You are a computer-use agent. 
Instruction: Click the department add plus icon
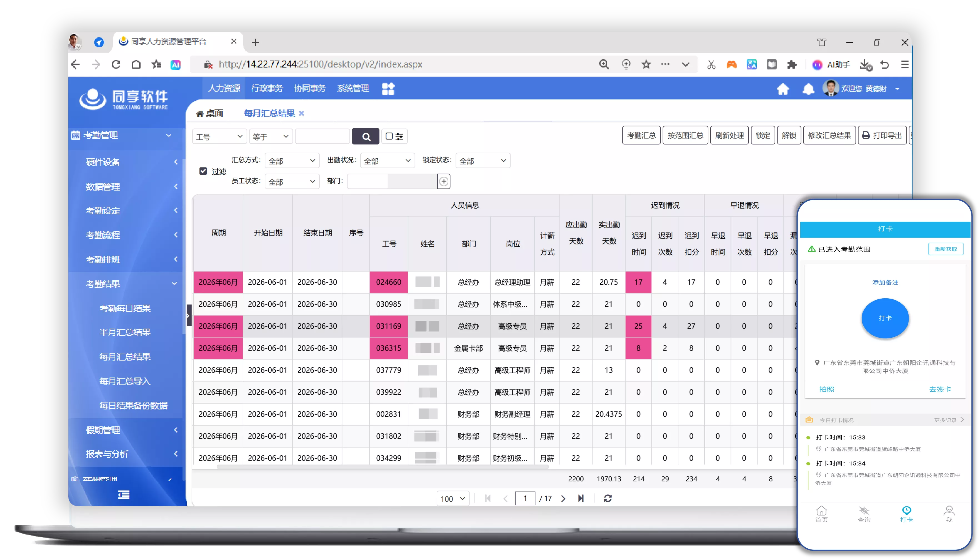click(x=443, y=181)
